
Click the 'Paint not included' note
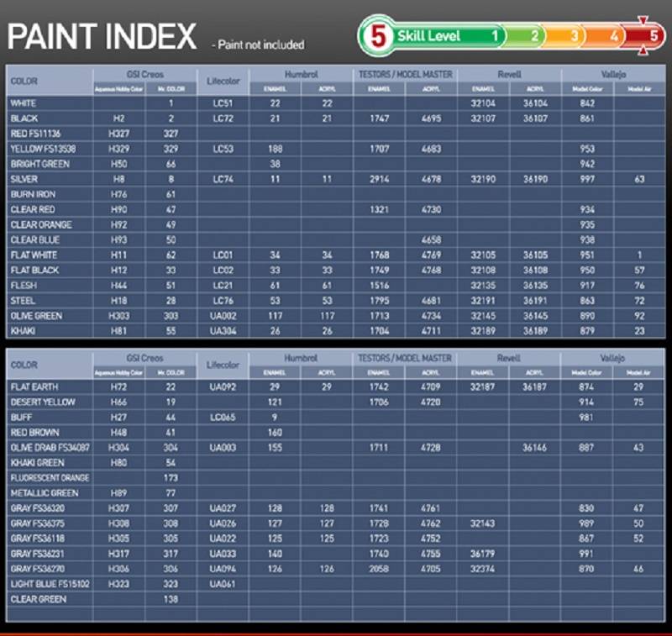261,45
